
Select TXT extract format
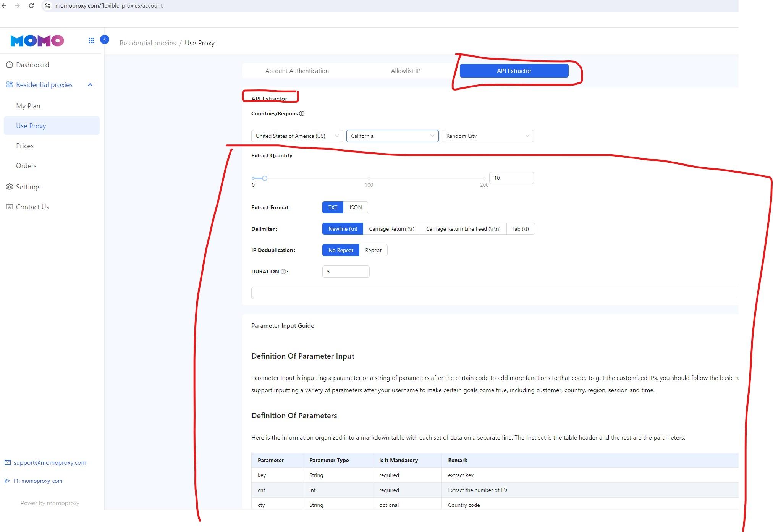click(333, 207)
